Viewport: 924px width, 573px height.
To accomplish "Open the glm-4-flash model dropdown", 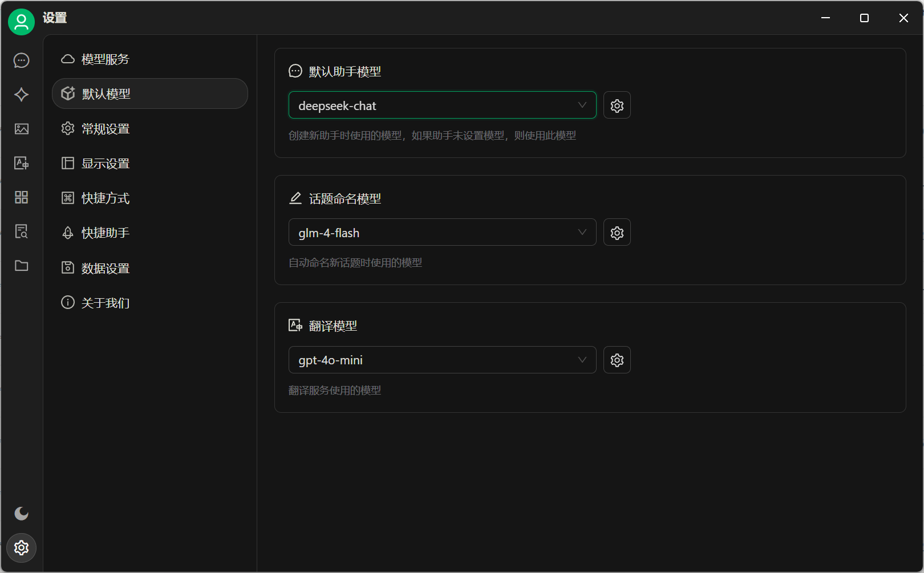I will click(x=443, y=233).
